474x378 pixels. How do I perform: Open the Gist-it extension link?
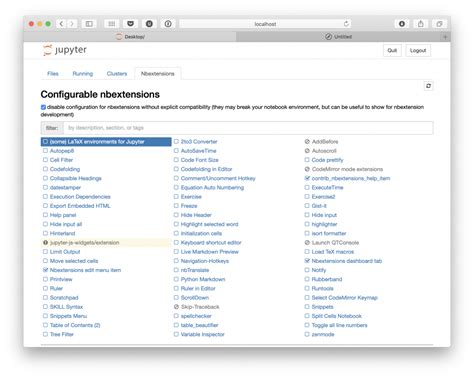point(319,206)
